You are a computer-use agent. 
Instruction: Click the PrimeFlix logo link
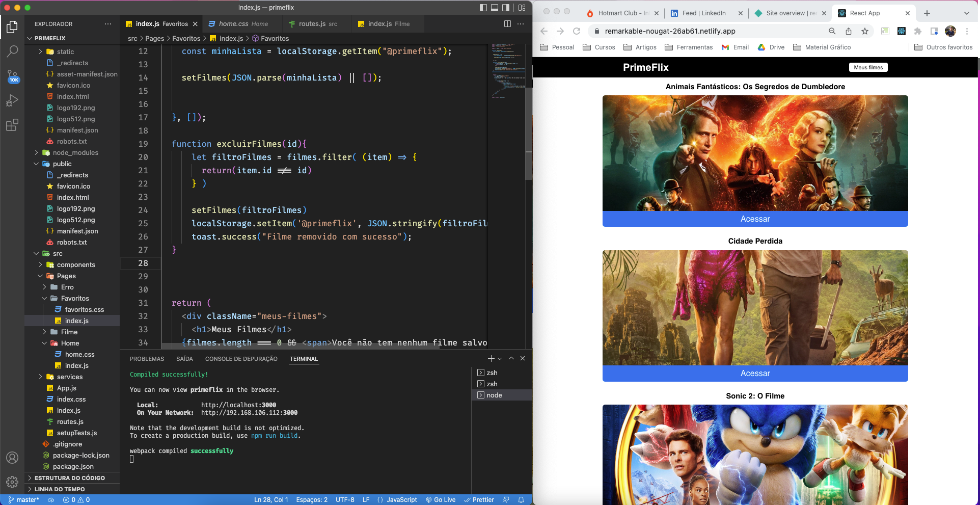645,67
